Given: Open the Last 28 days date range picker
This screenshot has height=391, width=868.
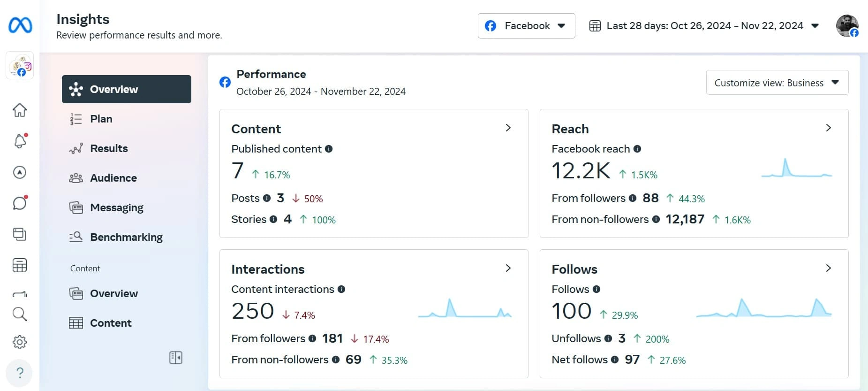Looking at the screenshot, I should point(704,26).
